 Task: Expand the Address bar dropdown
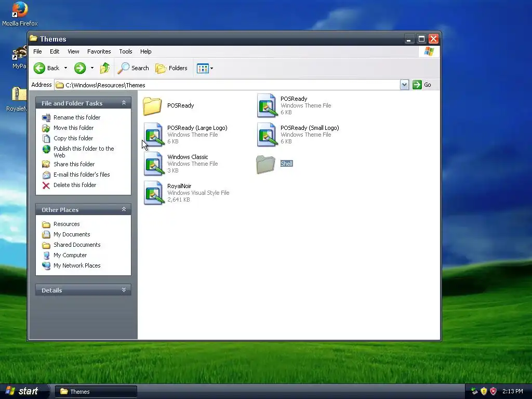coord(404,85)
